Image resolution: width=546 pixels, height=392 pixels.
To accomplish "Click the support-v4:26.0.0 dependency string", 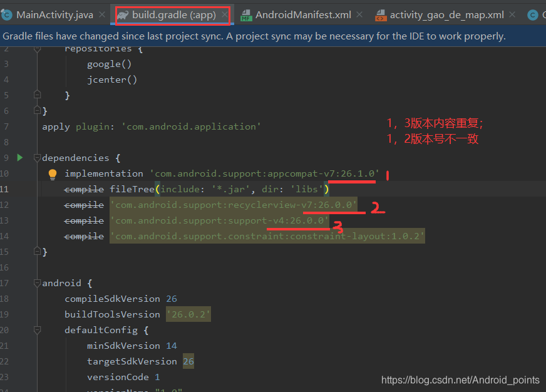I will point(219,220).
